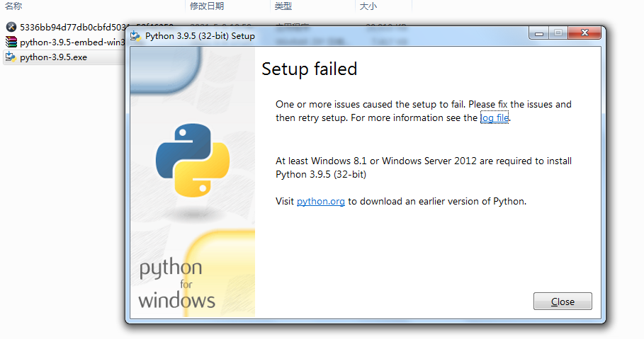This screenshot has height=339, width=644.
Task: Open the log file link
Action: [495, 117]
